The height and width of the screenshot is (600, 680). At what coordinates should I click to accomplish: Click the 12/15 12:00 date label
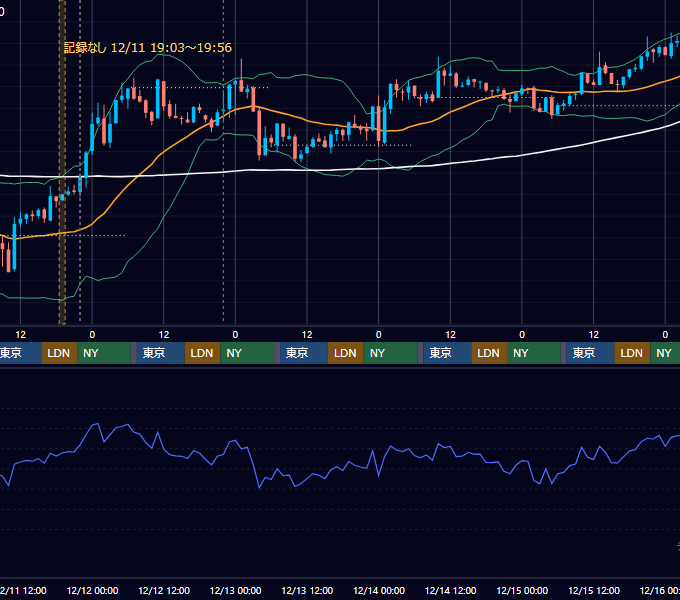(594, 590)
